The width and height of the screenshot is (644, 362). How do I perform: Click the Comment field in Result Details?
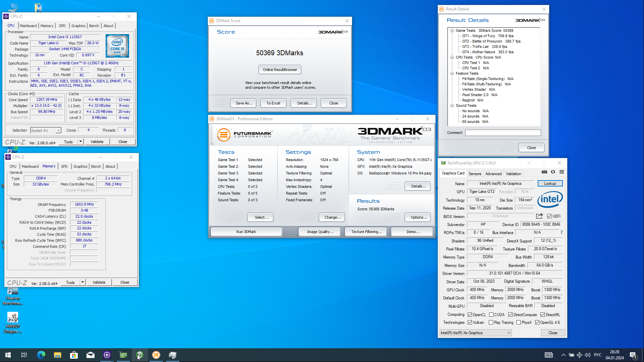click(503, 133)
